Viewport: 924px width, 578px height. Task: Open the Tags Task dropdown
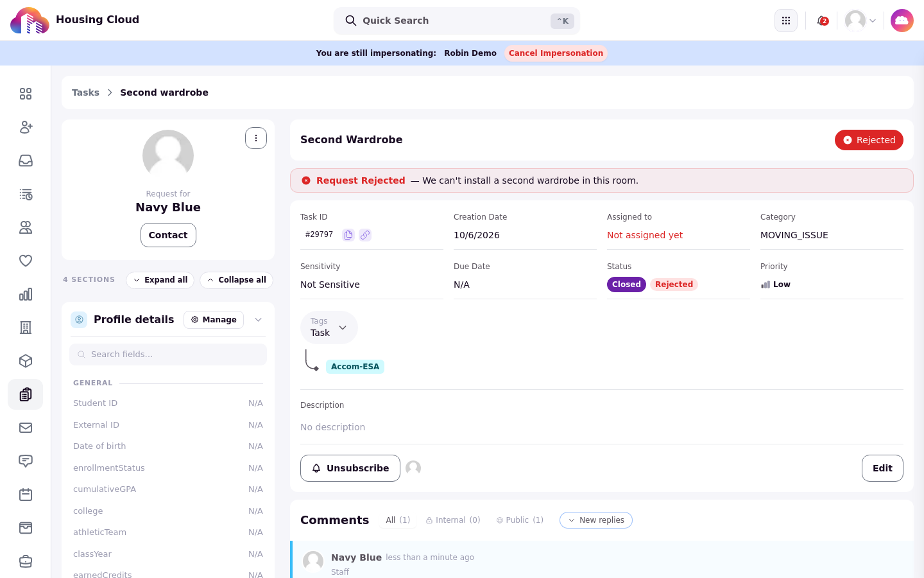click(x=329, y=328)
